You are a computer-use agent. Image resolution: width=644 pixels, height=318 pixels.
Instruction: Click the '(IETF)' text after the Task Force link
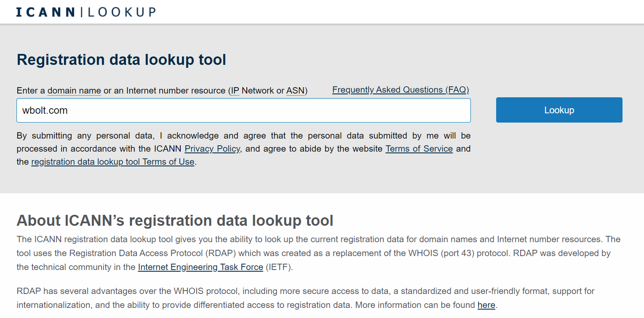click(x=278, y=267)
